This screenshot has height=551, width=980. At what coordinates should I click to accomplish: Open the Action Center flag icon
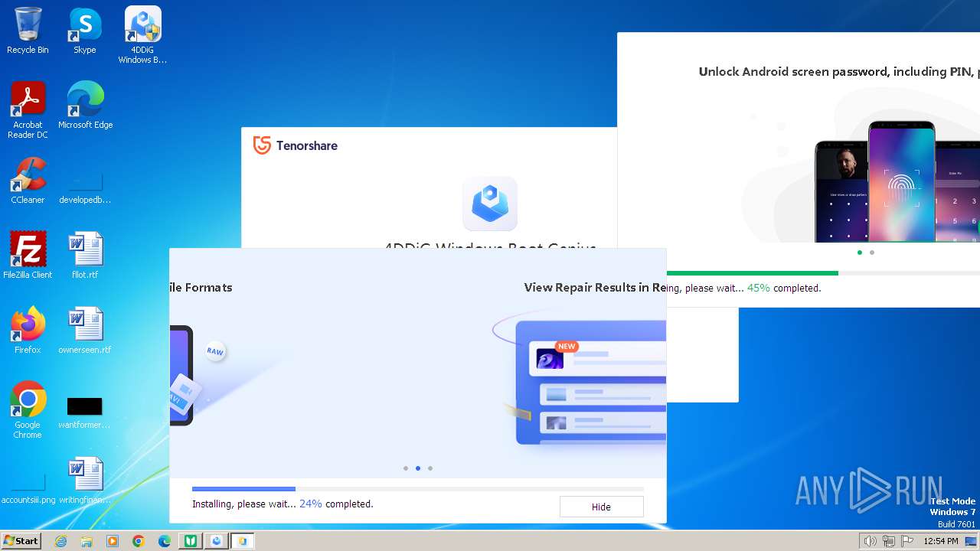pos(908,541)
